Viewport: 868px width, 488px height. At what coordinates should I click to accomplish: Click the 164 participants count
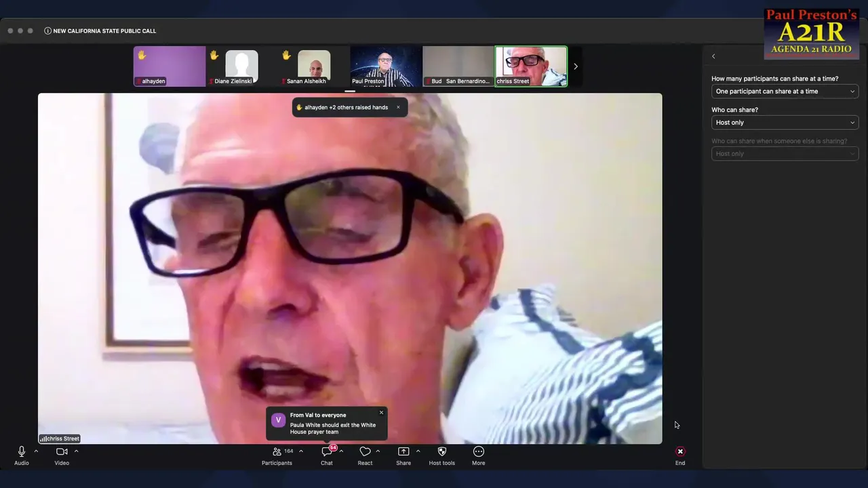click(289, 451)
